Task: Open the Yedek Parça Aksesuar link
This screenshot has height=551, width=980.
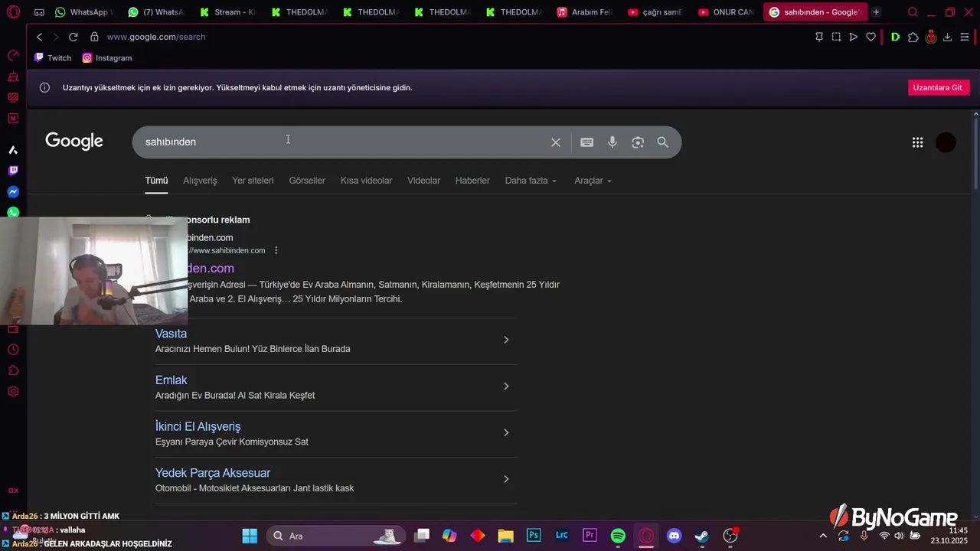Action: (x=213, y=473)
